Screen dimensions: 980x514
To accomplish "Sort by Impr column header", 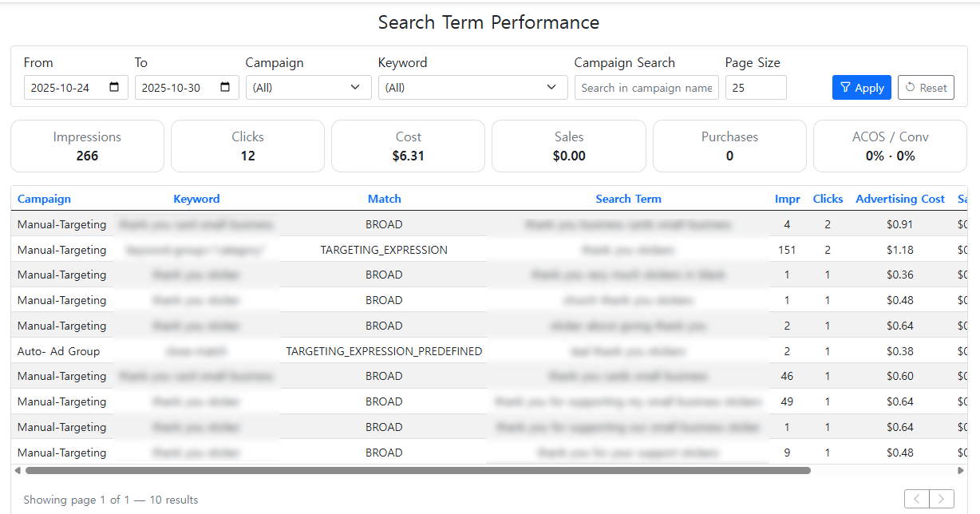I will pyautogui.click(x=787, y=199).
